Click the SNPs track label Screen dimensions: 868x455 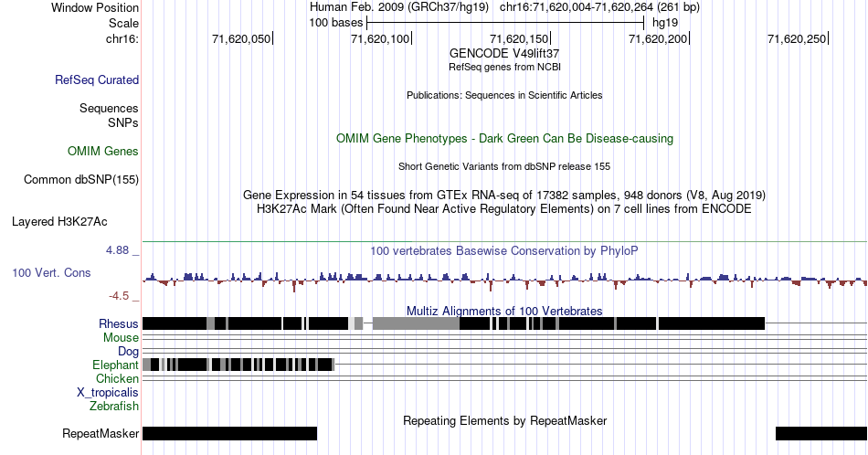pos(123,122)
